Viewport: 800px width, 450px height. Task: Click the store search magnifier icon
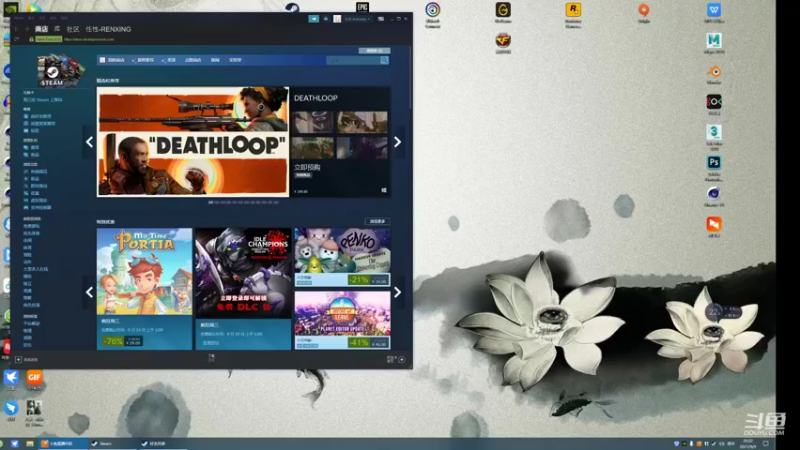click(384, 60)
